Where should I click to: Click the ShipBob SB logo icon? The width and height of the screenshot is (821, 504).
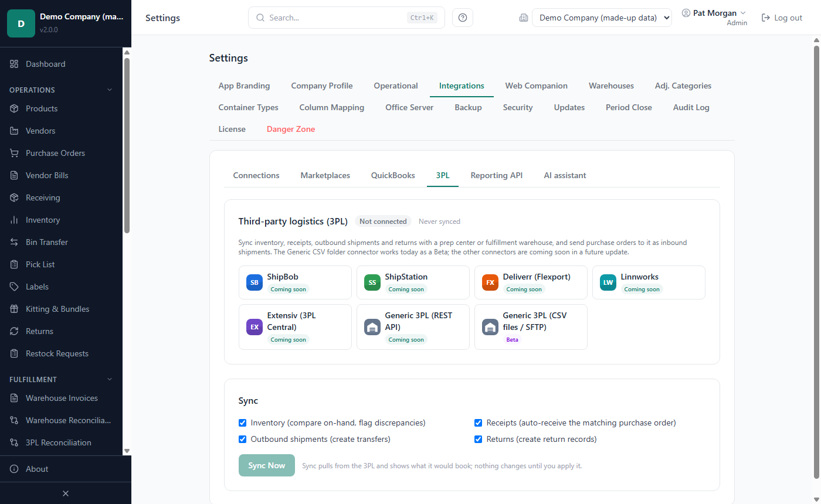[x=255, y=282]
